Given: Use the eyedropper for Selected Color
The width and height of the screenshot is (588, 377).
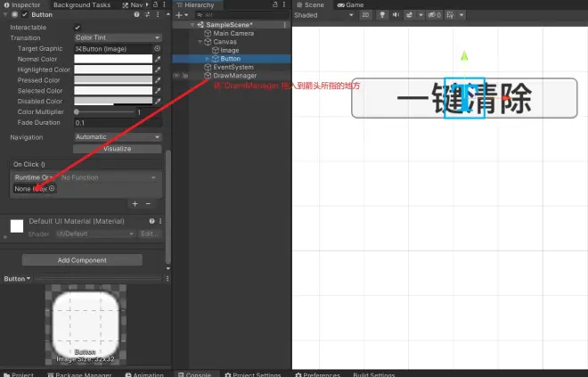Looking at the screenshot, I should pyautogui.click(x=158, y=90).
